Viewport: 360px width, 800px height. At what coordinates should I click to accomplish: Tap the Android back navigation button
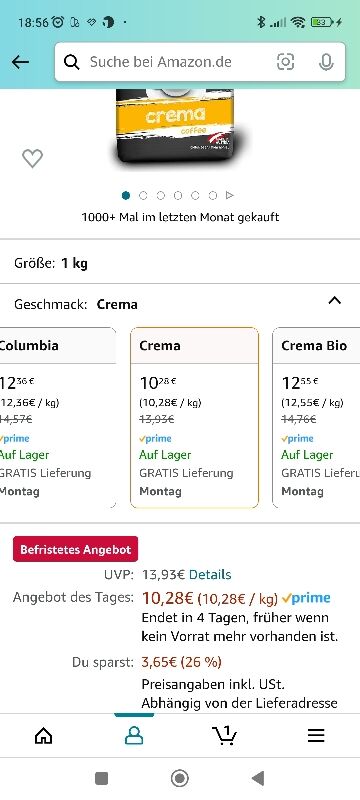tap(258, 778)
